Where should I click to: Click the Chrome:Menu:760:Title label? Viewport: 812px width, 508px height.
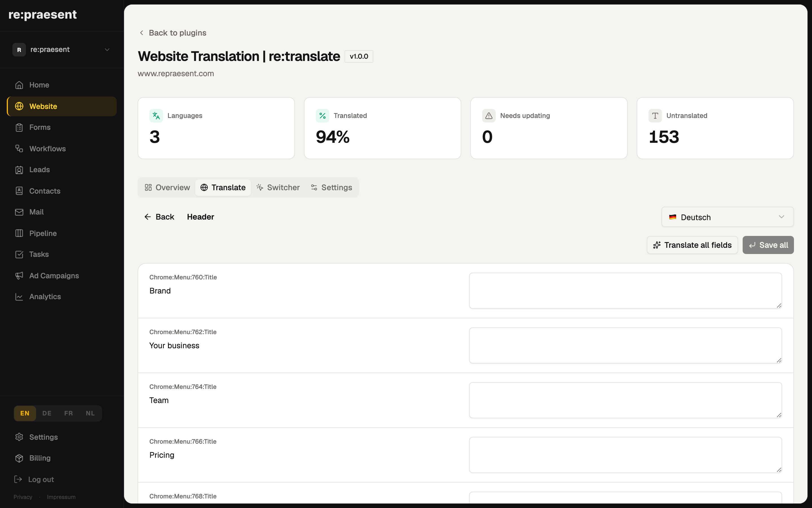[x=183, y=277]
